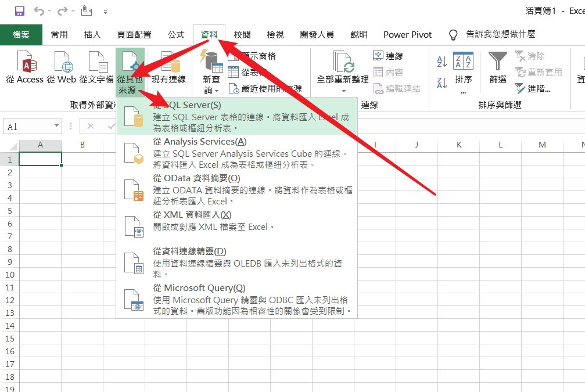Viewport: 585px width, 392px height.
Task: Choose 從 XML 資料匯入(X) menu item
Action: coord(237,226)
